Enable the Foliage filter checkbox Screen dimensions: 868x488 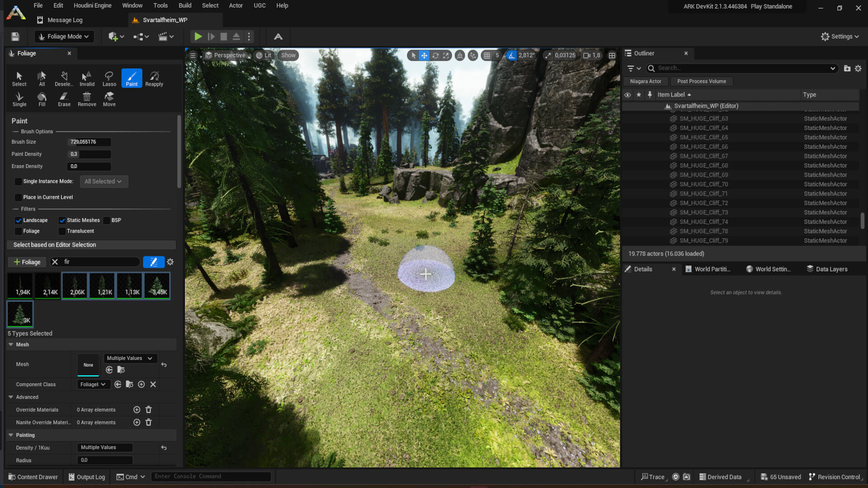point(18,231)
